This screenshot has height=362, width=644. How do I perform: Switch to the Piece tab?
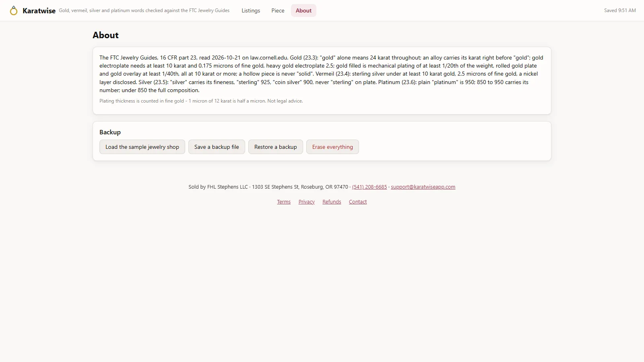pyautogui.click(x=278, y=10)
